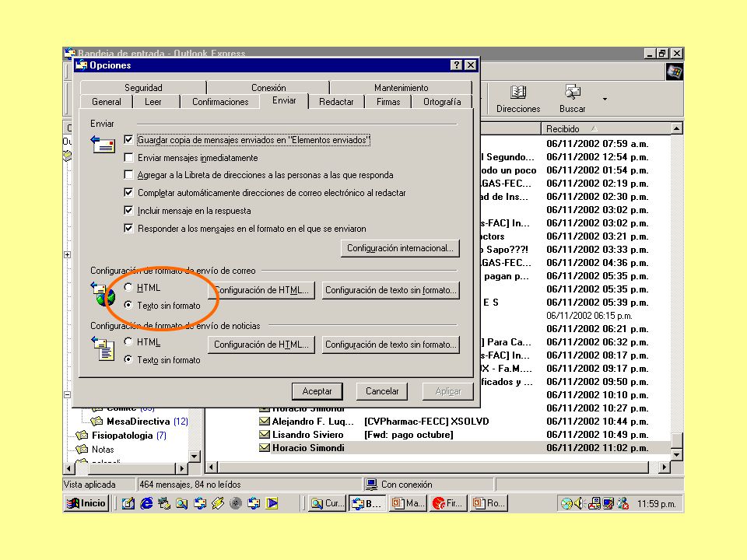The width and height of the screenshot is (747, 560).
Task: Open the Mantenimiento tab
Action: point(401,88)
